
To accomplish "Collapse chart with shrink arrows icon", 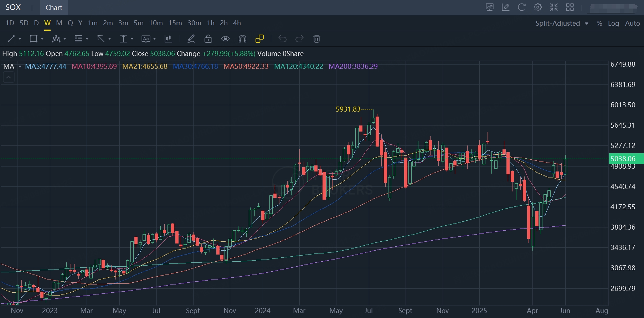I will click(554, 7).
